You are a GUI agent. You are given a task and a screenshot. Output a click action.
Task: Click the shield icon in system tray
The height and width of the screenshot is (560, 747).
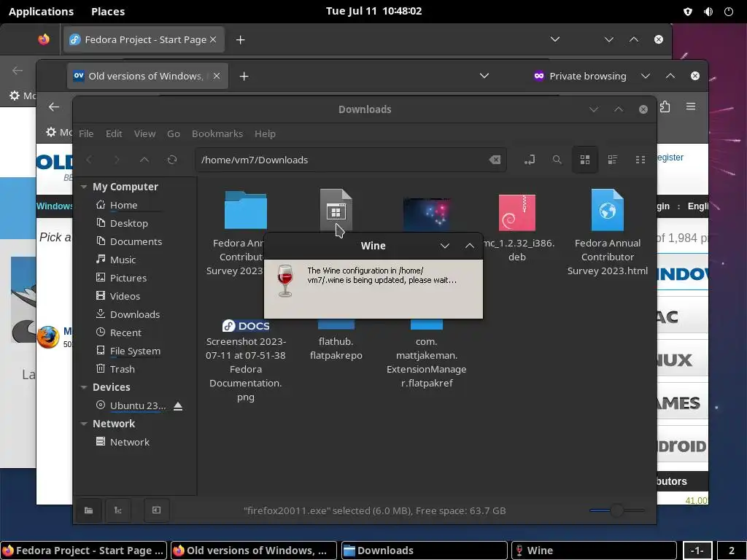tap(688, 12)
